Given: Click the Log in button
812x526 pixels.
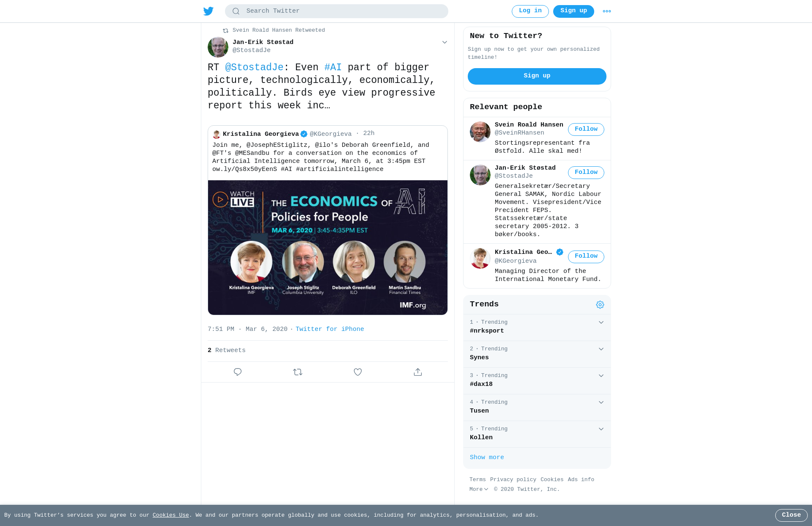Looking at the screenshot, I should pyautogui.click(x=530, y=11).
